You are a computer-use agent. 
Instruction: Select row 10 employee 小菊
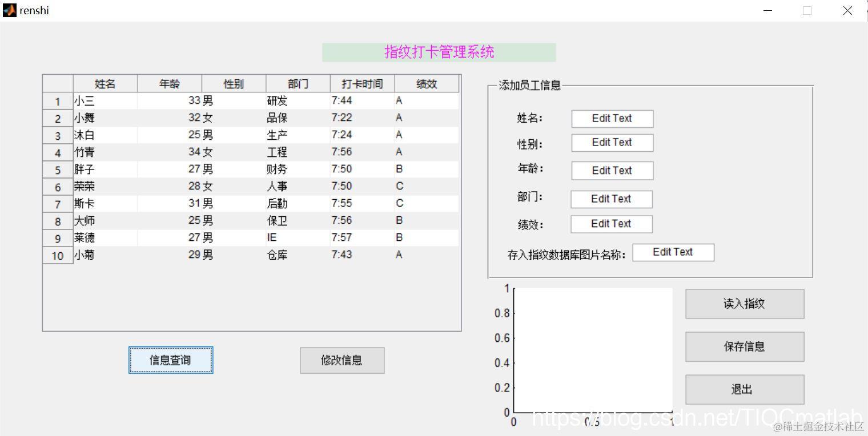coord(105,255)
